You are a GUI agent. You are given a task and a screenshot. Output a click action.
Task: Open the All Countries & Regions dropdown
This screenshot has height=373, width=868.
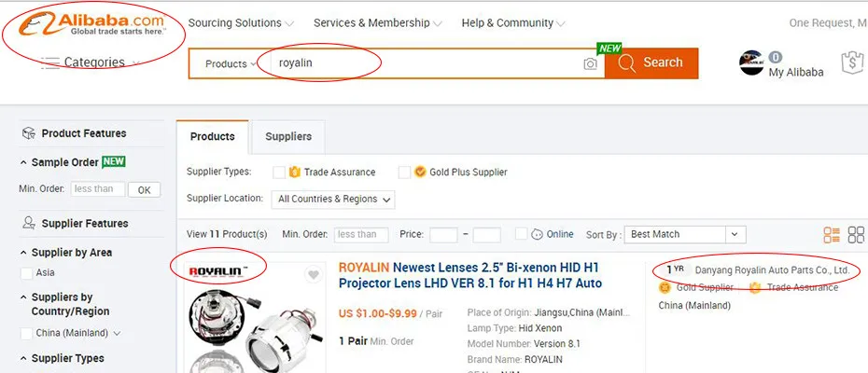coord(333,199)
